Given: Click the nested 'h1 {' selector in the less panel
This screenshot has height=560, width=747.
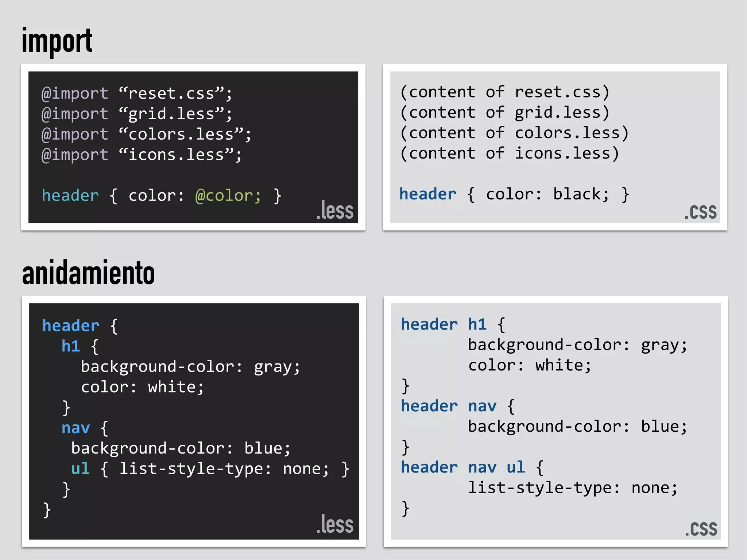Looking at the screenshot, I should pos(80,346).
